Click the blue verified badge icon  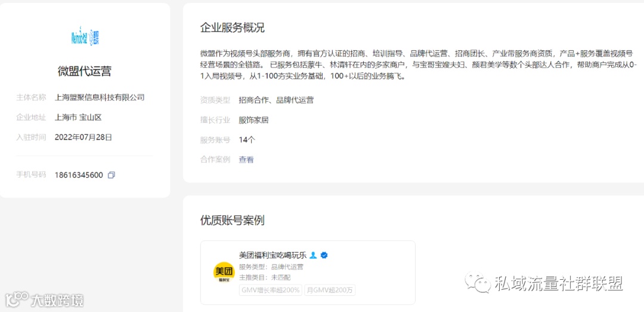coord(324,255)
